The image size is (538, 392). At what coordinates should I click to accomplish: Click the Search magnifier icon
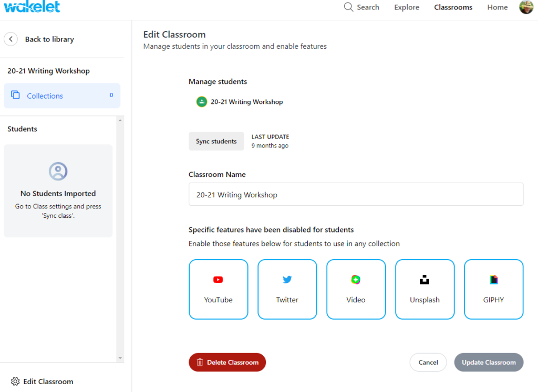[348, 7]
